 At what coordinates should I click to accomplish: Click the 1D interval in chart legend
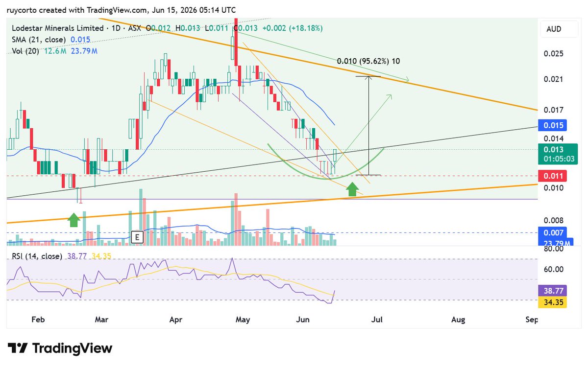[x=116, y=28]
